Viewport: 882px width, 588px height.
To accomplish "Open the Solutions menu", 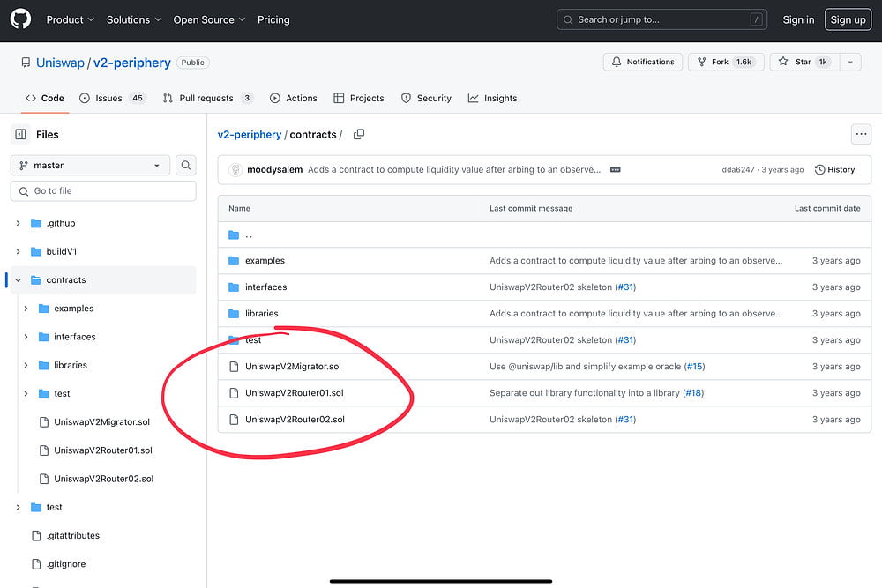I will coord(134,19).
